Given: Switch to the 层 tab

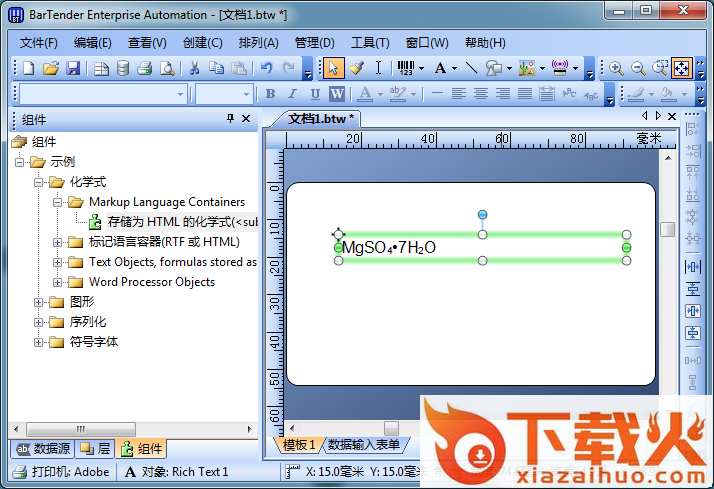Looking at the screenshot, I should pyautogui.click(x=95, y=449).
